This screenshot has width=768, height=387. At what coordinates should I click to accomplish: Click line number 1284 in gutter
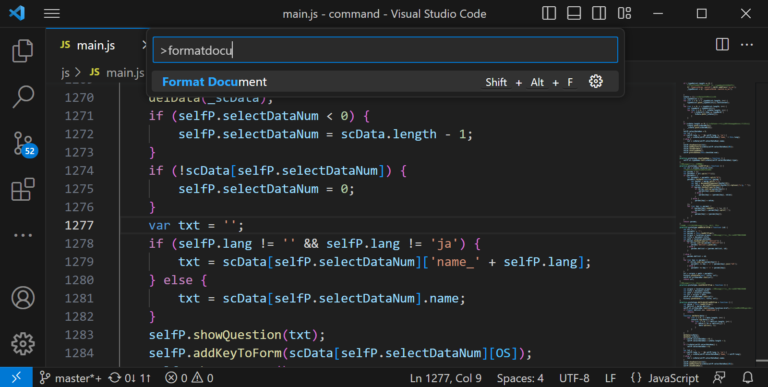(79, 353)
